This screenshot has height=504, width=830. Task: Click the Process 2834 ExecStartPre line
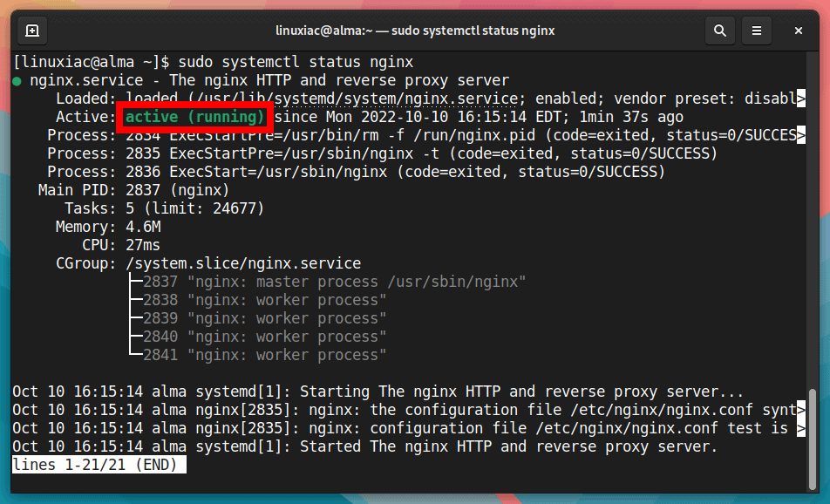(426, 135)
